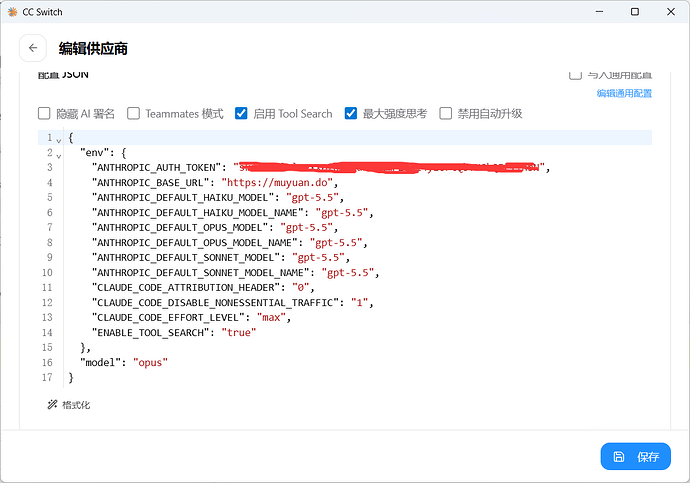
Task: Close the CC Switch window
Action: pos(671,12)
